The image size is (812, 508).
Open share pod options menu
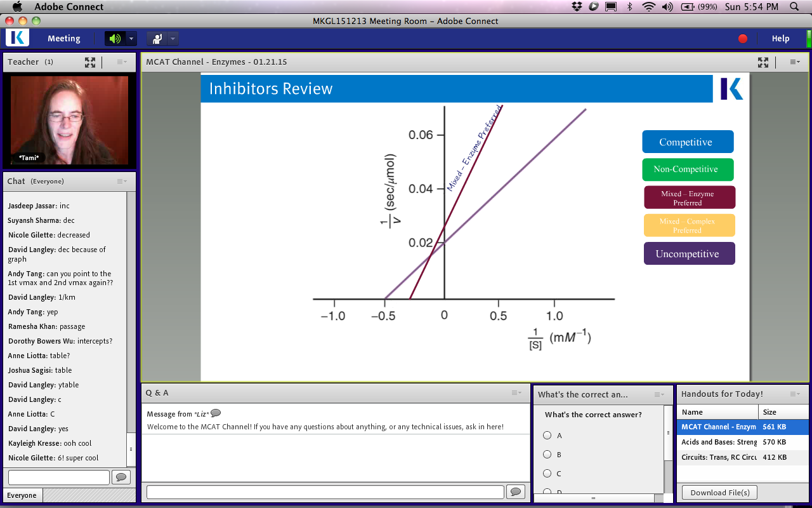(x=795, y=62)
